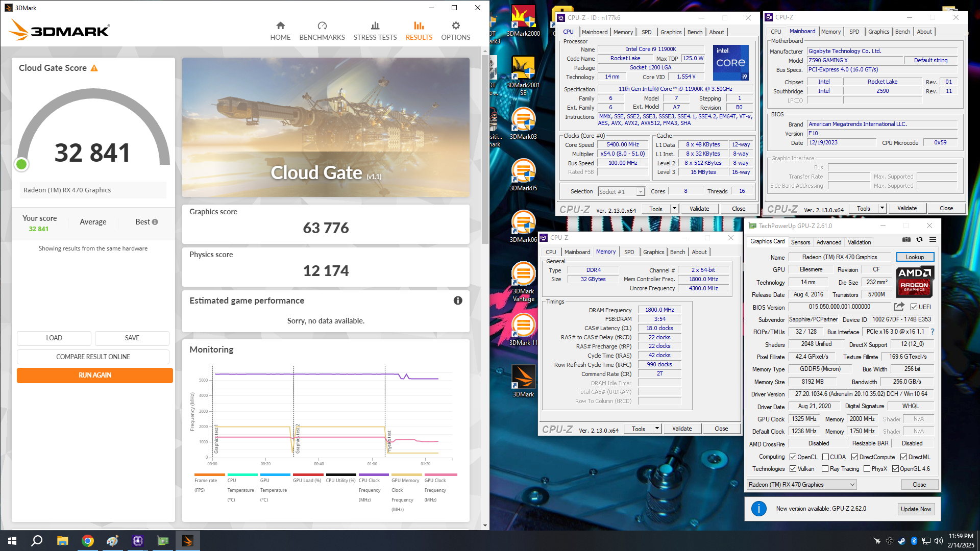Screen dimensions: 980x551
Task: Switch to Bench tab in CPU-Z n177k6 window
Action: click(x=695, y=32)
